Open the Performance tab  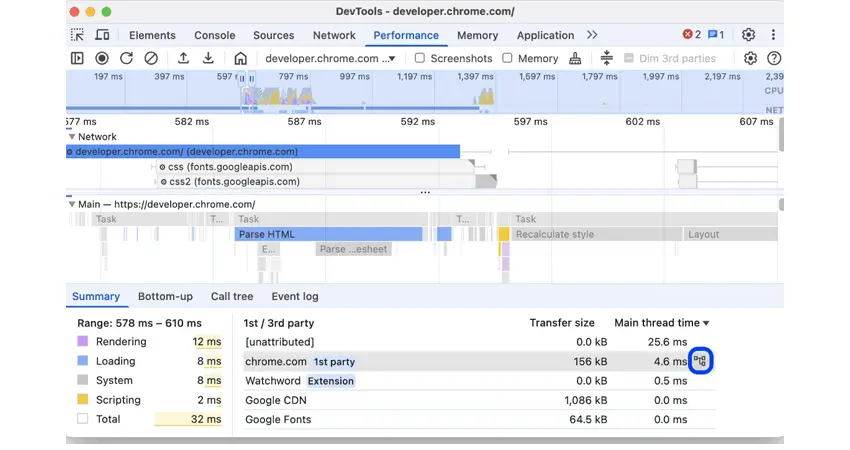pos(406,35)
